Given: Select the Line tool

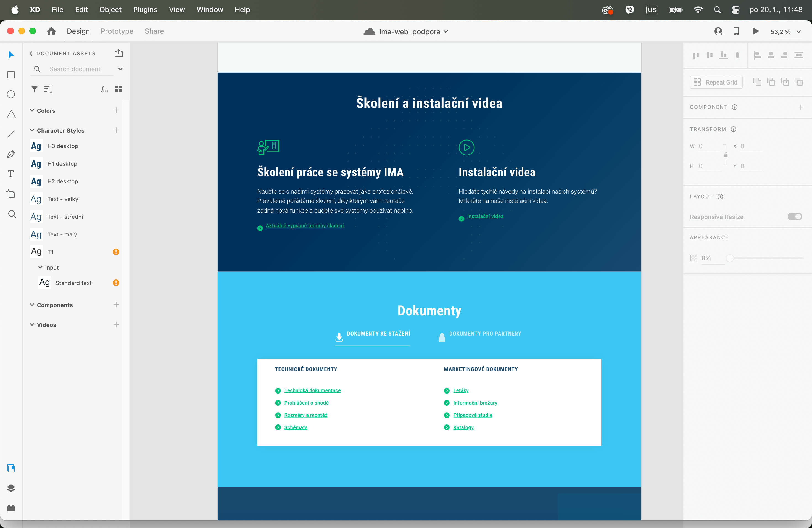Looking at the screenshot, I should 11,134.
